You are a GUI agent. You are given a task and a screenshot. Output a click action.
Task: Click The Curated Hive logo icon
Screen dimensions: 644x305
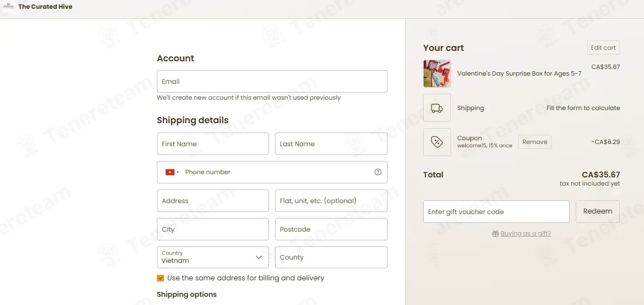click(9, 6)
